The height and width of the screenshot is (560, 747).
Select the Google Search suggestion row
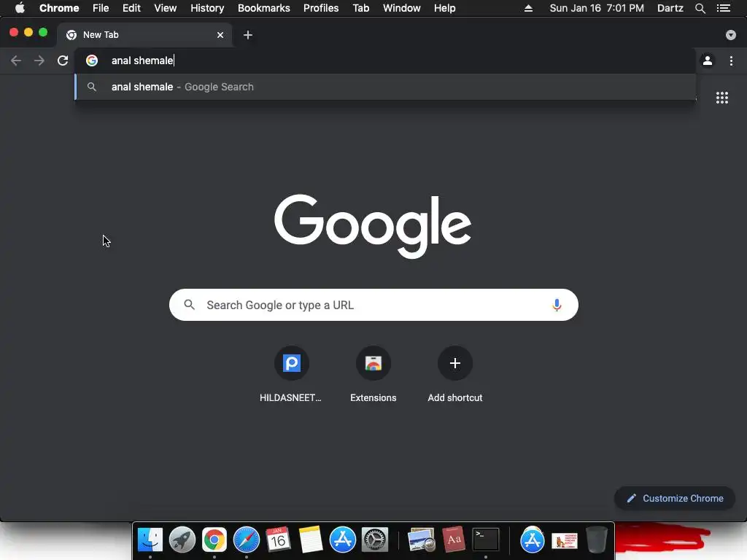(x=385, y=87)
